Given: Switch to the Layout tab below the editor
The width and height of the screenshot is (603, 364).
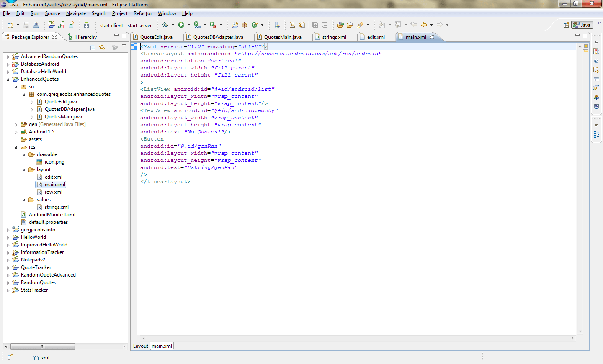Looking at the screenshot, I should point(140,346).
